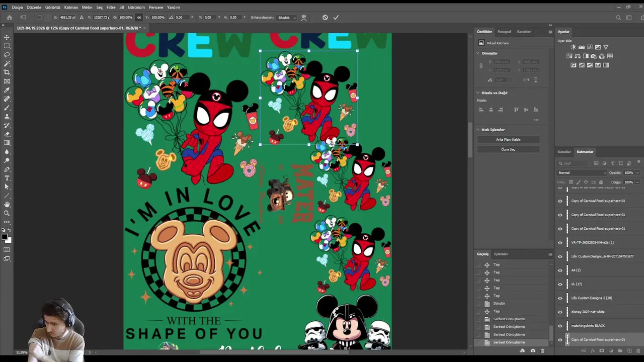Click the rotation angle field in options bar
The width and height of the screenshot is (644, 362).
tap(181, 17)
